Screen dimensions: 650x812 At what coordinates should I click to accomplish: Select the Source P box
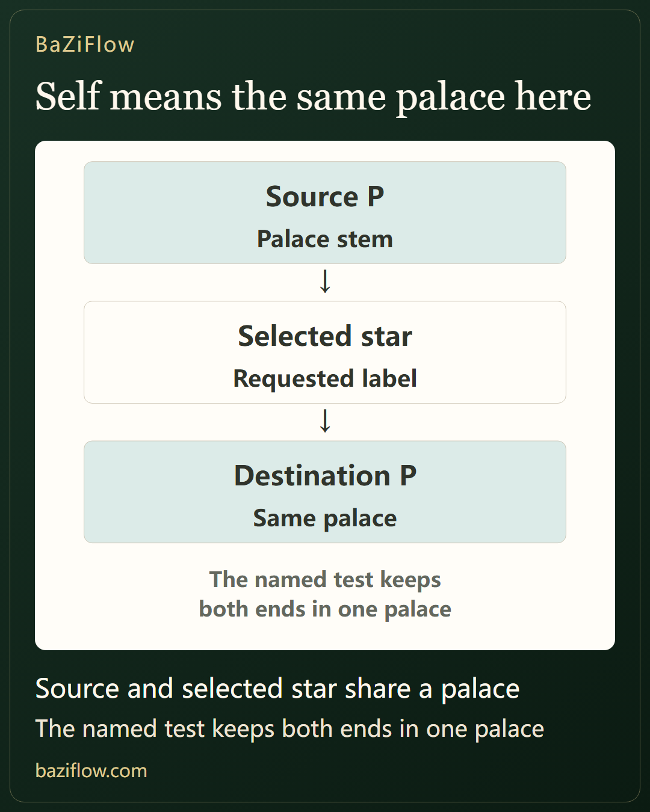(x=325, y=212)
